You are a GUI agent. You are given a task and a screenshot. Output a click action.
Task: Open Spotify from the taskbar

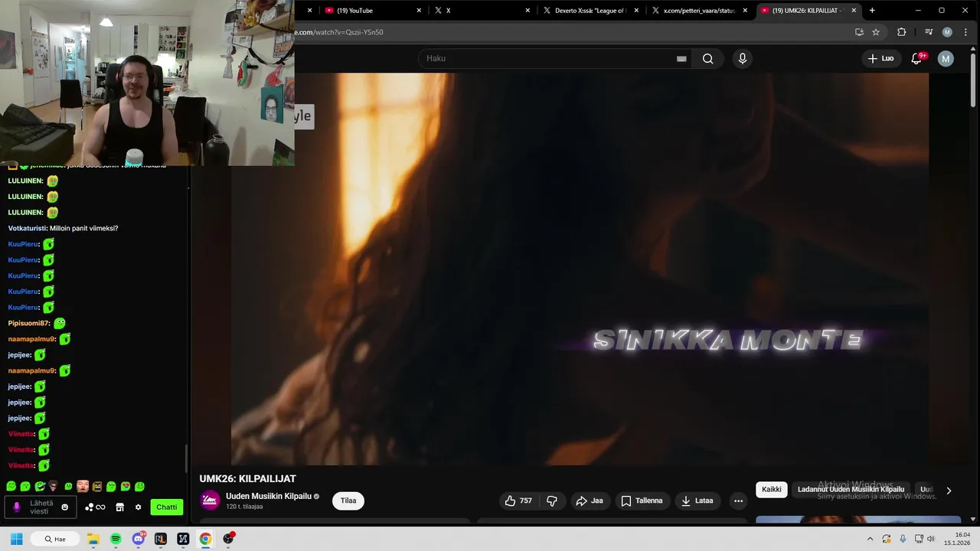point(116,539)
